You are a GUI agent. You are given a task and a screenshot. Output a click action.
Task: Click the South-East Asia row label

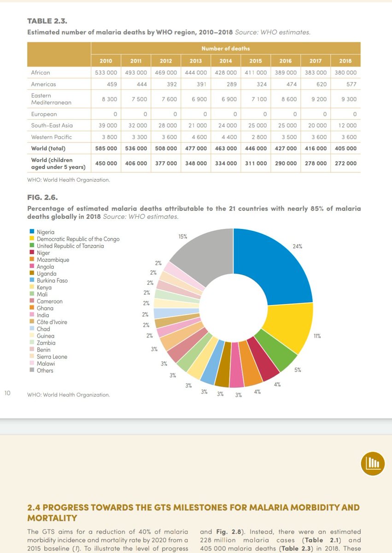click(x=52, y=125)
